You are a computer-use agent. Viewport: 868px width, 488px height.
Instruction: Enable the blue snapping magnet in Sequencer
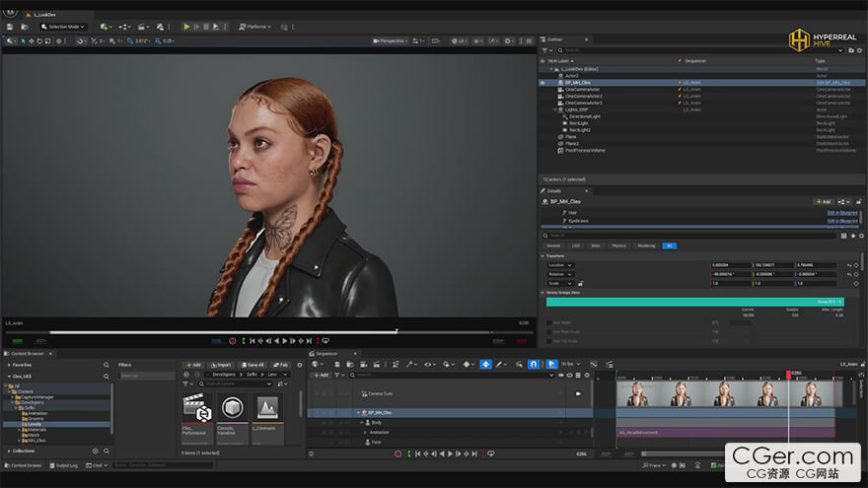point(534,364)
